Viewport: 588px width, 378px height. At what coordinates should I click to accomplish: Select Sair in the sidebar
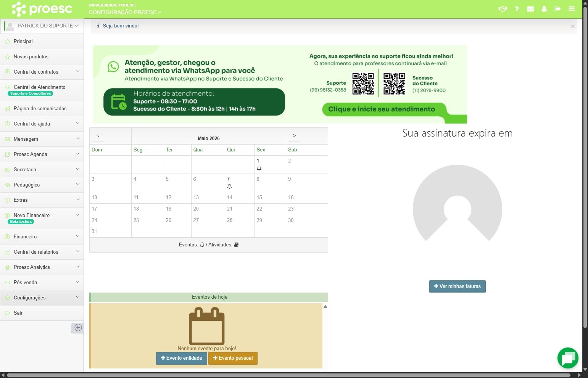pyautogui.click(x=42, y=313)
